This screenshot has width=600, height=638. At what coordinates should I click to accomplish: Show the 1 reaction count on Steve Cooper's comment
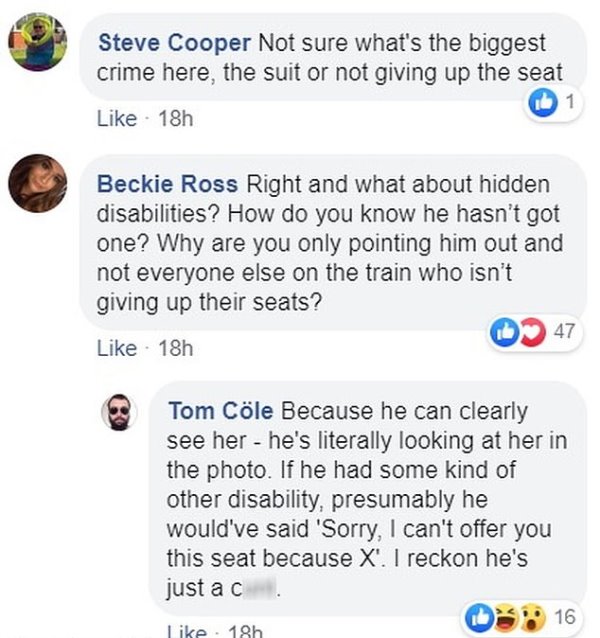pos(569,102)
